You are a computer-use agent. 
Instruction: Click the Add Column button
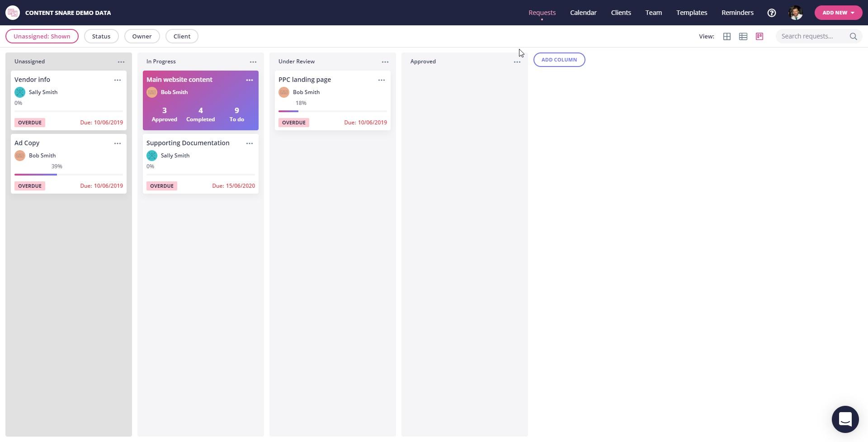559,60
